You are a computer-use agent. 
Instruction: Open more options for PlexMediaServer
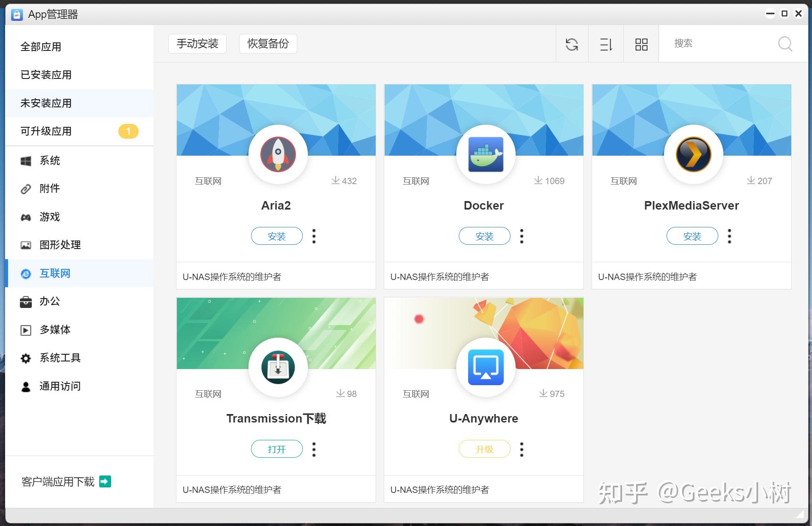tap(729, 236)
